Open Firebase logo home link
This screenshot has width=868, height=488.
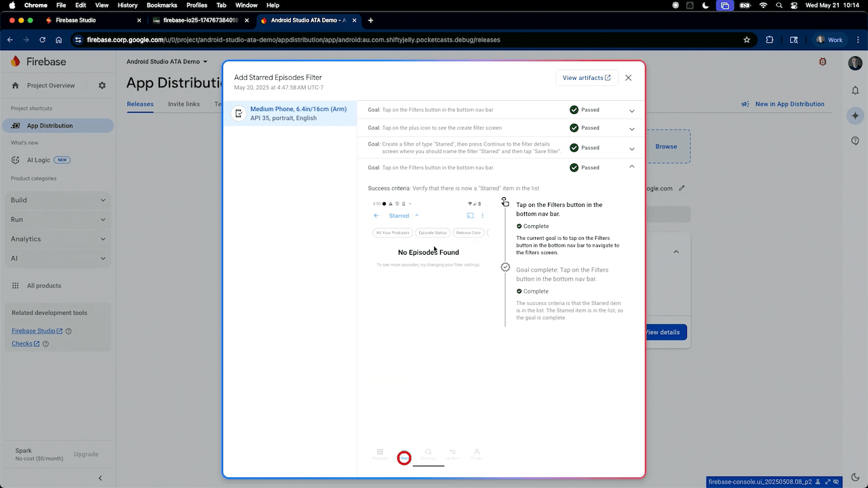[x=38, y=62]
